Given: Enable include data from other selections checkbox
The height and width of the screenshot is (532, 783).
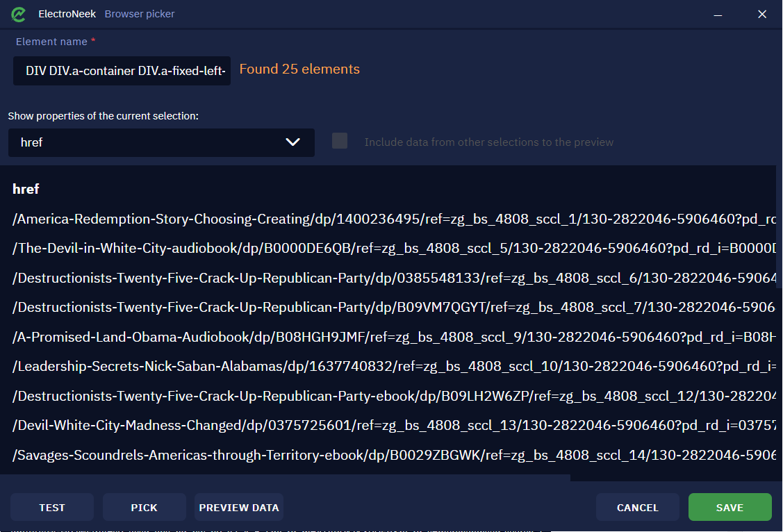Looking at the screenshot, I should pos(340,141).
